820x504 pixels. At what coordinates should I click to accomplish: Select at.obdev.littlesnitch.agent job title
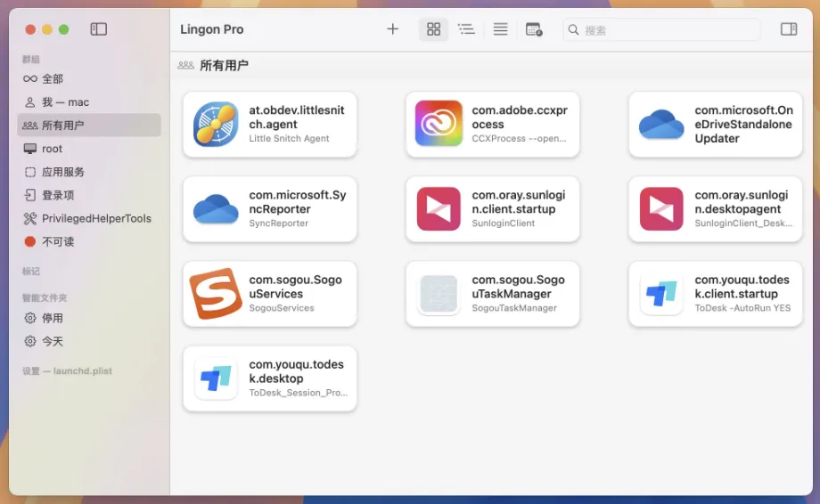pyautogui.click(x=297, y=118)
